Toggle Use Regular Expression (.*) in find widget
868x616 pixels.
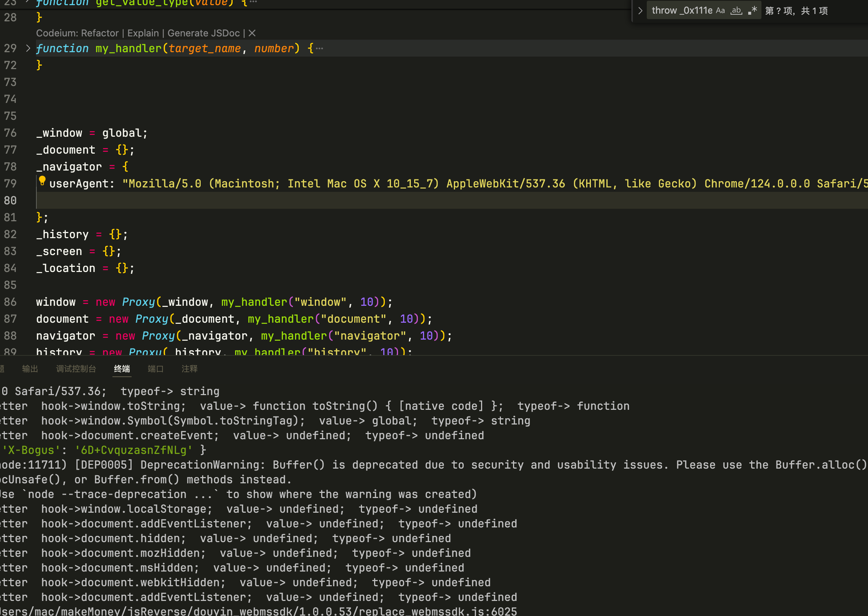pos(752,11)
